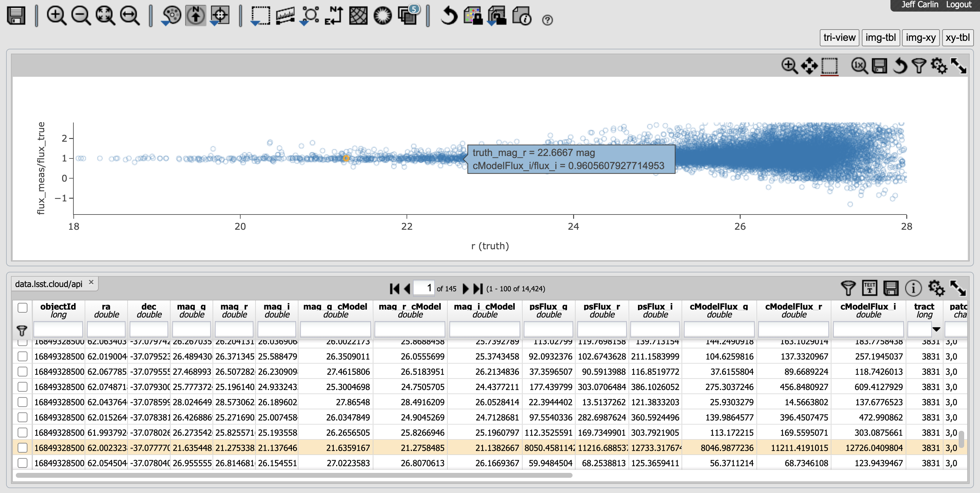Switch to xy-tbl layout

[957, 37]
